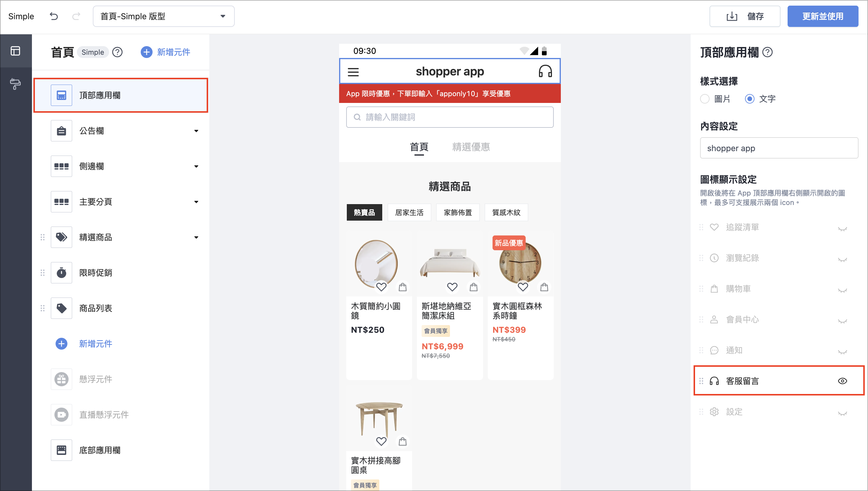This screenshot has height=491, width=868.
Task: Click the 商品列表 tag icon
Action: [x=61, y=308]
